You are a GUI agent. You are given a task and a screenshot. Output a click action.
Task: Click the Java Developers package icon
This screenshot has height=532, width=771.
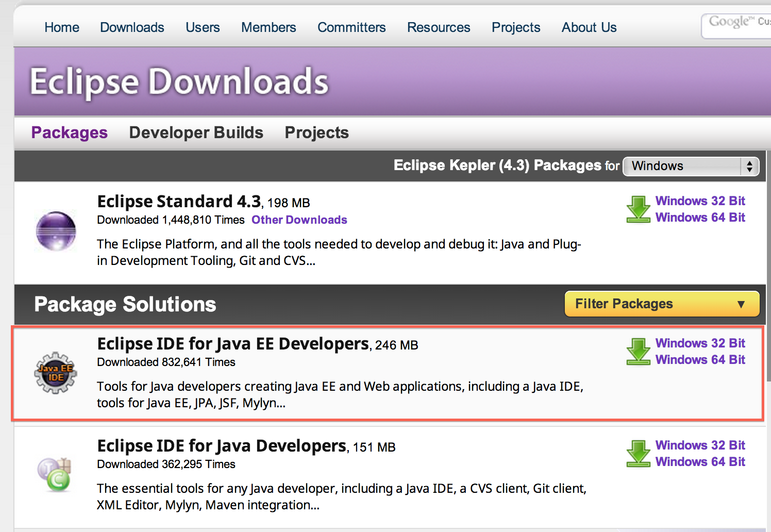tap(54, 474)
